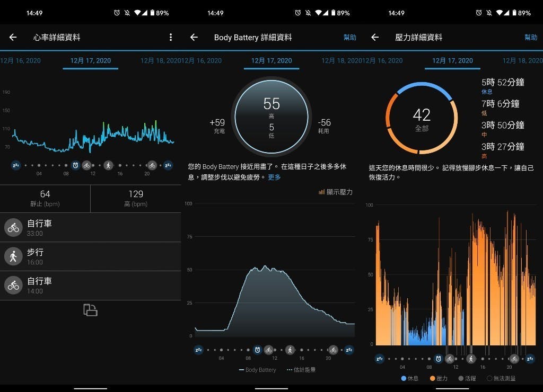Tap the 無法測量 legend entry

[501, 379]
